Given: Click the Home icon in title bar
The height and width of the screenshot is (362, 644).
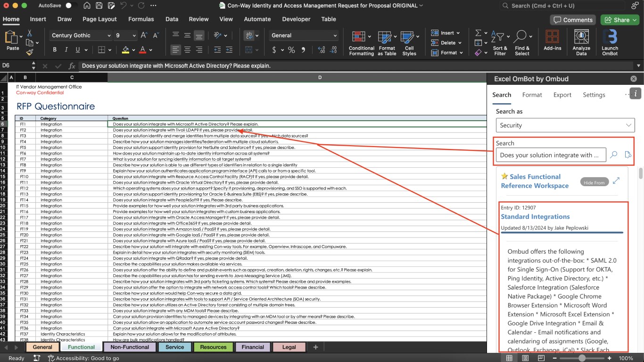Looking at the screenshot, I should tap(87, 6).
